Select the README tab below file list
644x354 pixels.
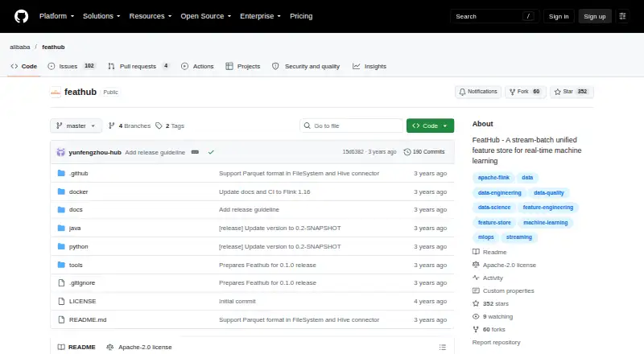[76, 347]
